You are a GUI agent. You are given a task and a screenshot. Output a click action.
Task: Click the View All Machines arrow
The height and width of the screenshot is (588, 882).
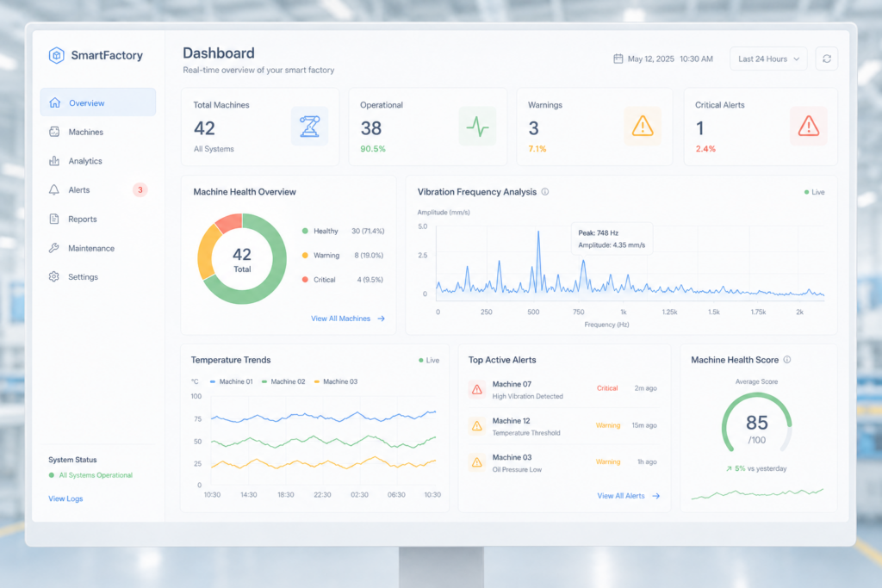pos(382,319)
